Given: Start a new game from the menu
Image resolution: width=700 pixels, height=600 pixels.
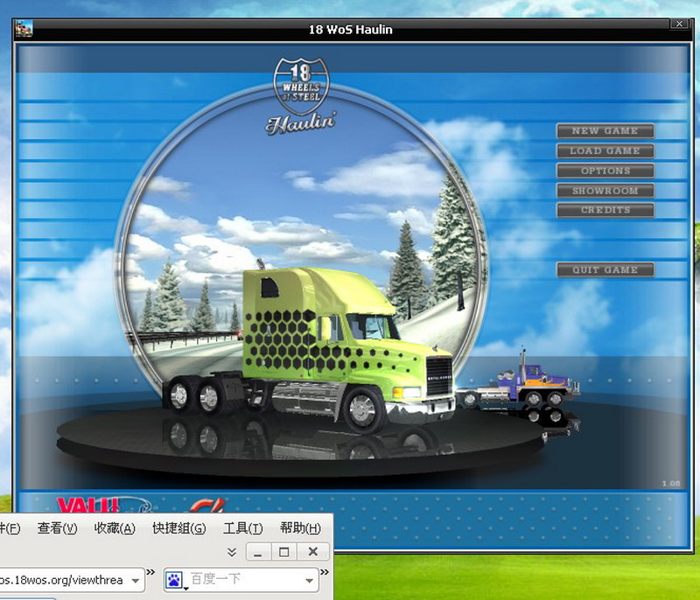Looking at the screenshot, I should tap(605, 131).
